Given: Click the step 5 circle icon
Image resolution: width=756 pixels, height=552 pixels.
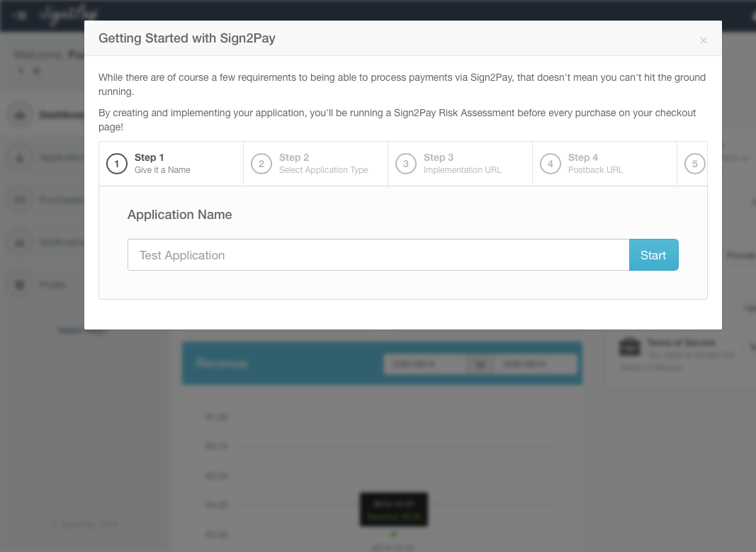Looking at the screenshot, I should tap(695, 164).
